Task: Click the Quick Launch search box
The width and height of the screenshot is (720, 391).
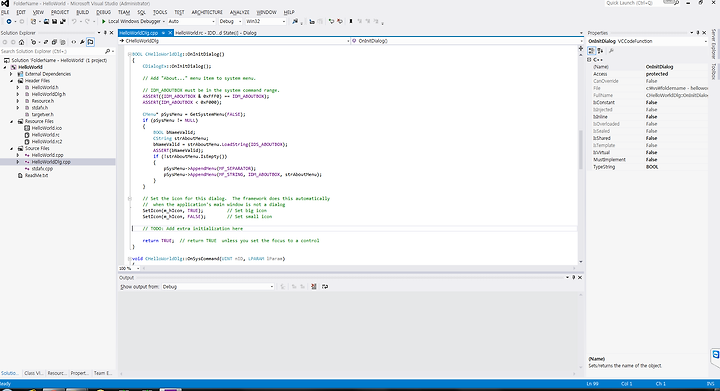Action: pyautogui.click(x=641, y=3)
